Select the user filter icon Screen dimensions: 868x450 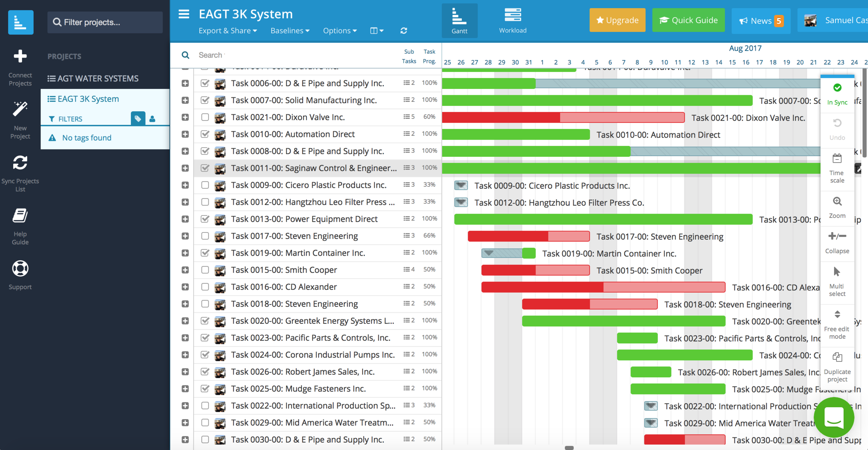click(x=152, y=119)
